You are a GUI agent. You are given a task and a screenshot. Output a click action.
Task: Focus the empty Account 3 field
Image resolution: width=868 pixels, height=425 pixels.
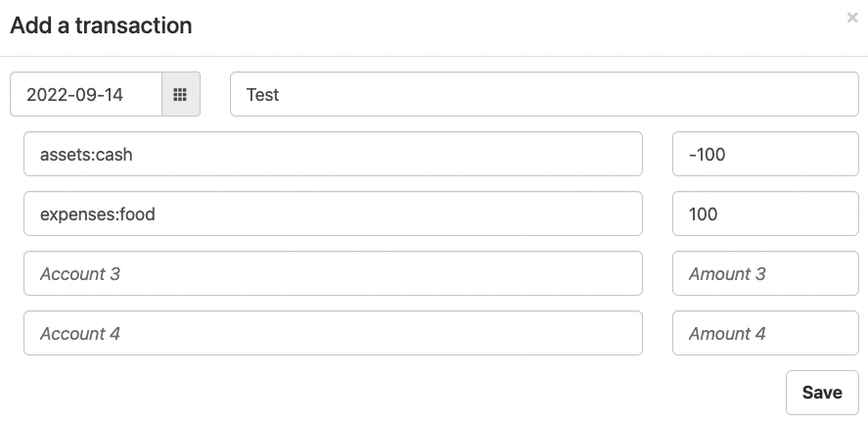pos(333,274)
